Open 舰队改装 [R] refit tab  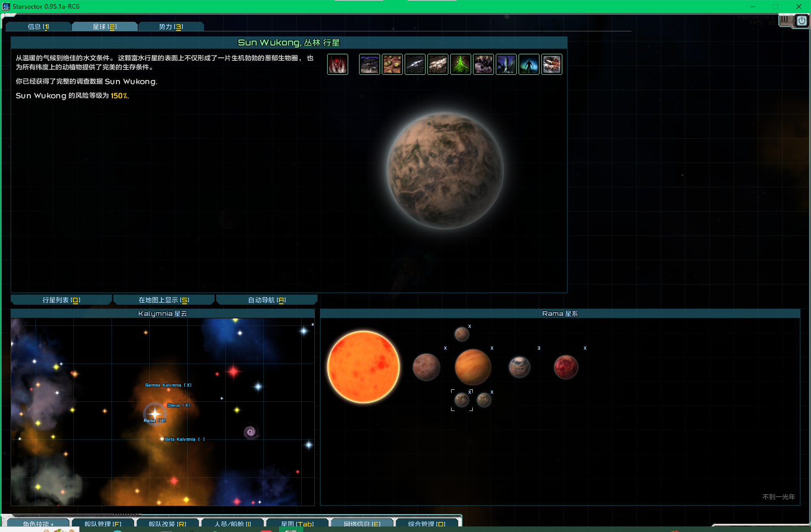coord(168,523)
